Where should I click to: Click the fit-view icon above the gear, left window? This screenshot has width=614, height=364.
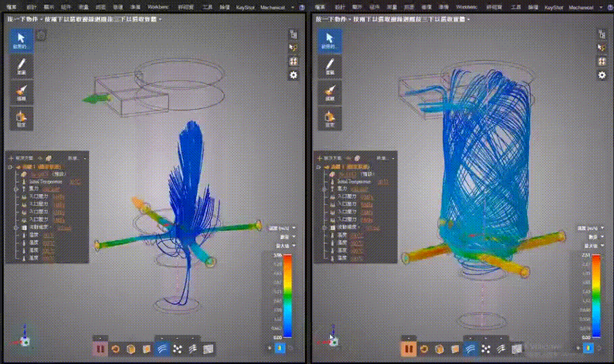294,61
